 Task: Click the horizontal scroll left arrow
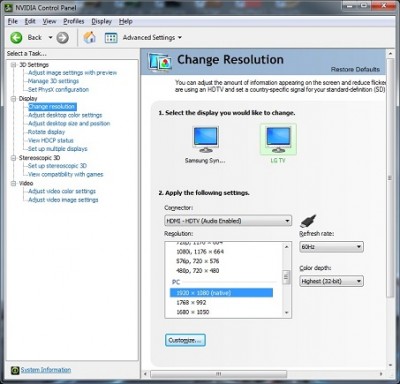click(145, 374)
